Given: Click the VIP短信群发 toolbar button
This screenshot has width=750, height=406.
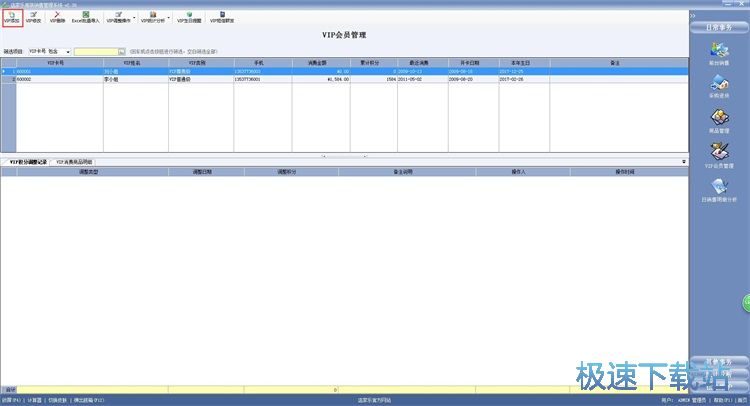Looking at the screenshot, I should 222,16.
